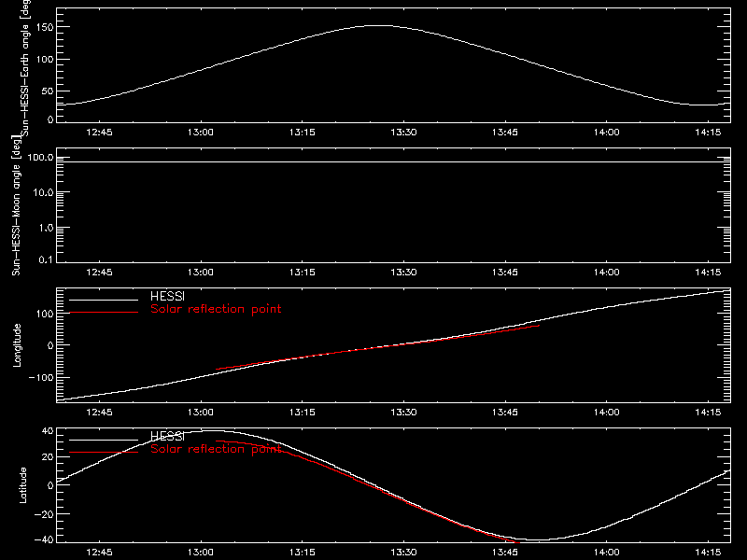The image size is (747, 560).
Task: Click 13:00 time label under Latitude plot
Action: coord(201,552)
